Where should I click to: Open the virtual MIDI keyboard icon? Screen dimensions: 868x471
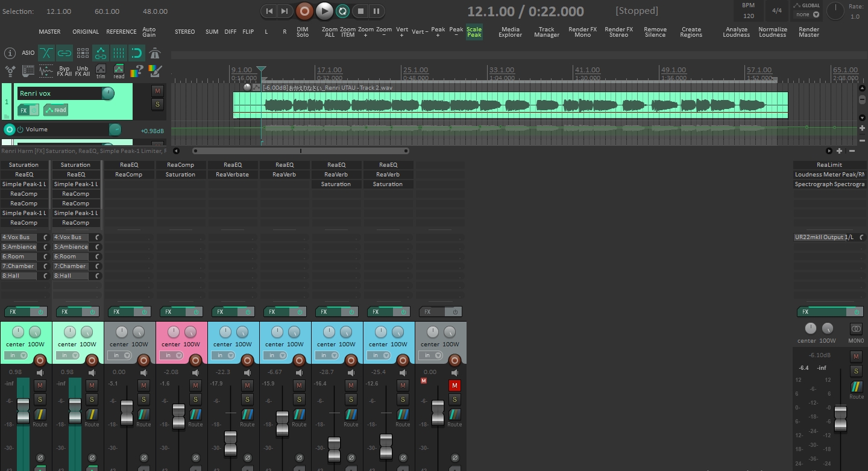click(x=28, y=71)
